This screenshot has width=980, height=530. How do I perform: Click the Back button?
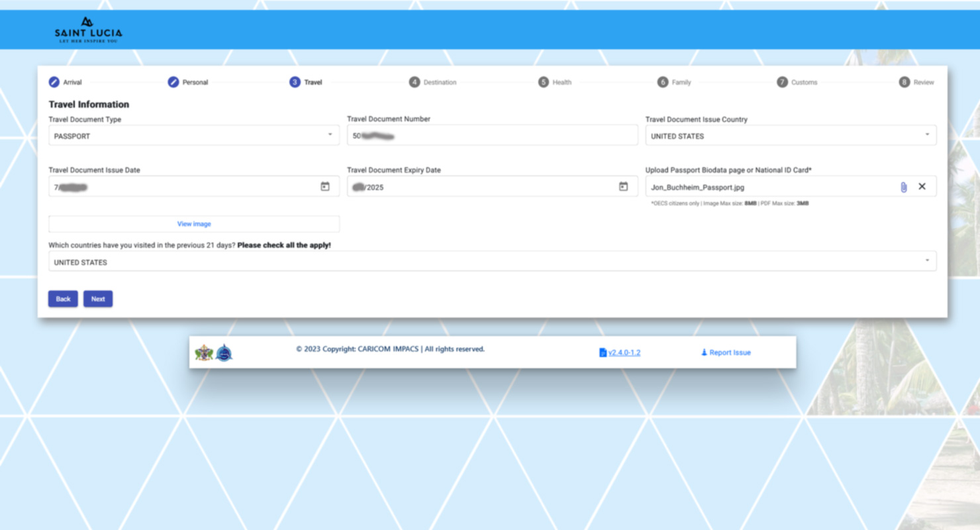coord(63,299)
